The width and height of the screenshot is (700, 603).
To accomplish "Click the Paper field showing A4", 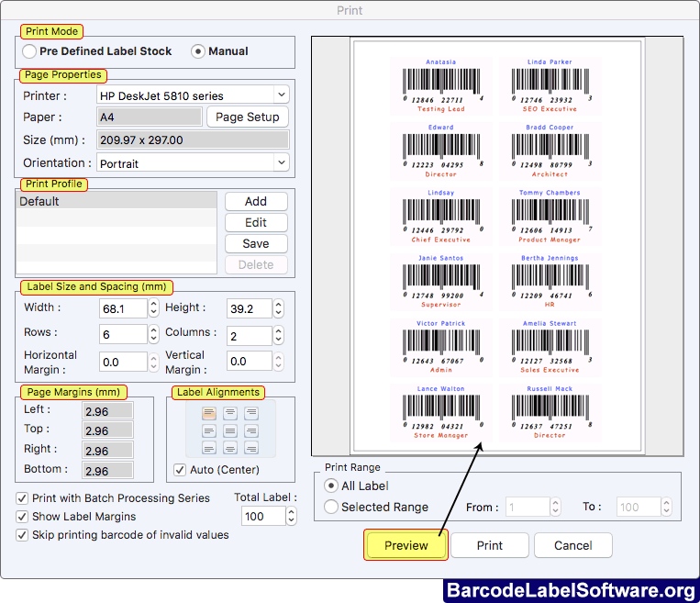I will point(150,117).
